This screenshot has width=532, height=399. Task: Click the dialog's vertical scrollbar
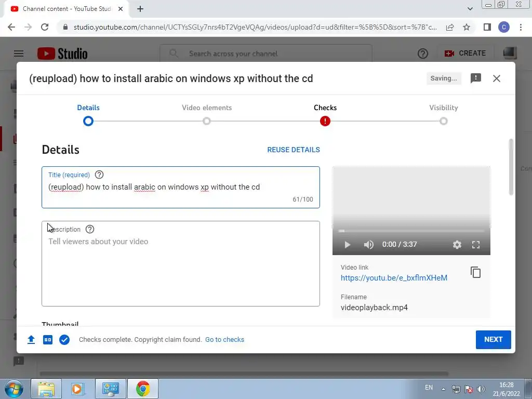tap(511, 167)
